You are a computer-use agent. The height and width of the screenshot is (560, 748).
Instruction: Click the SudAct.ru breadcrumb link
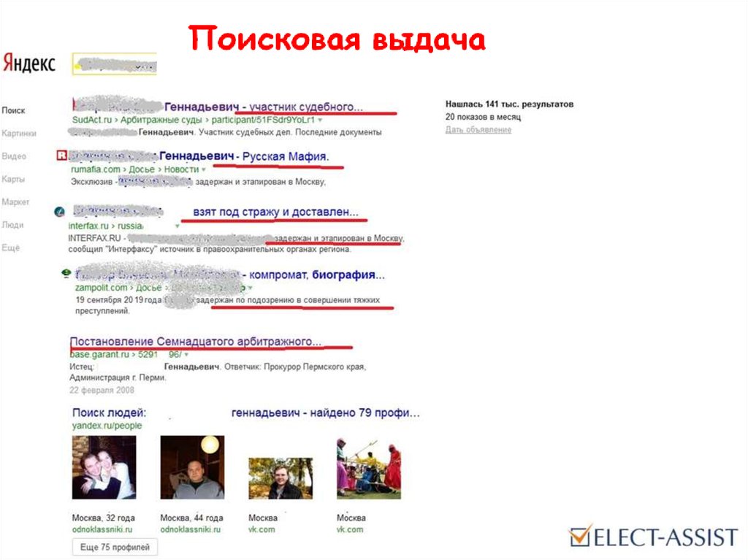coord(91,120)
